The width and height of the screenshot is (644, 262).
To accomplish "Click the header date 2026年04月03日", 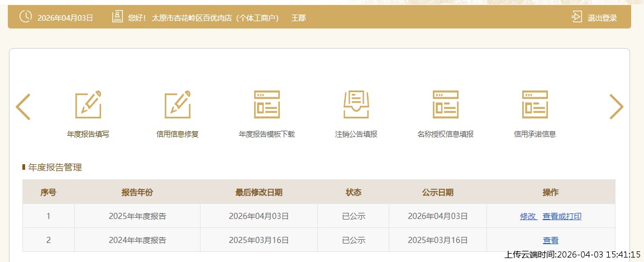I will tap(65, 18).
